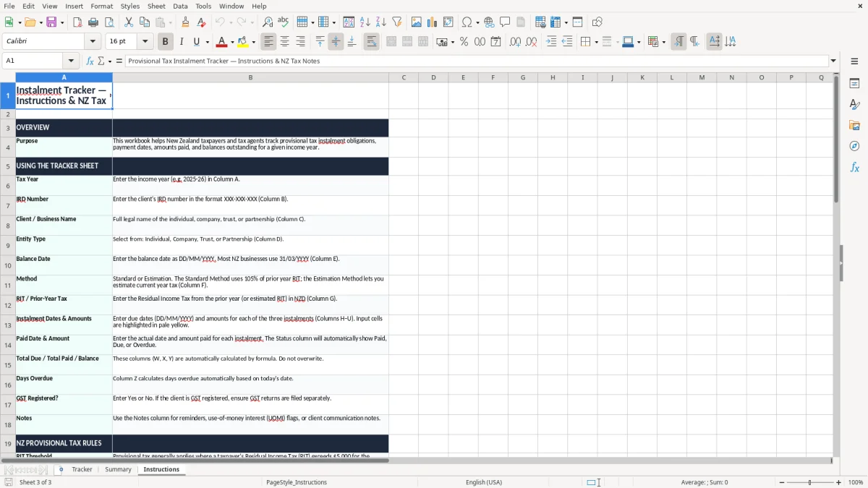Toggle Wrap Text
Image resolution: width=868 pixels, height=488 pixels.
pyautogui.click(x=371, y=42)
